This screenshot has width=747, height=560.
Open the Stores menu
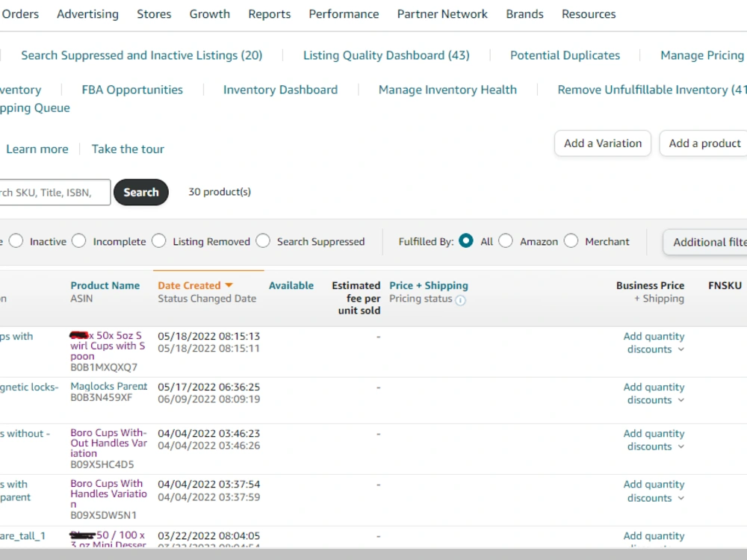(x=154, y=14)
